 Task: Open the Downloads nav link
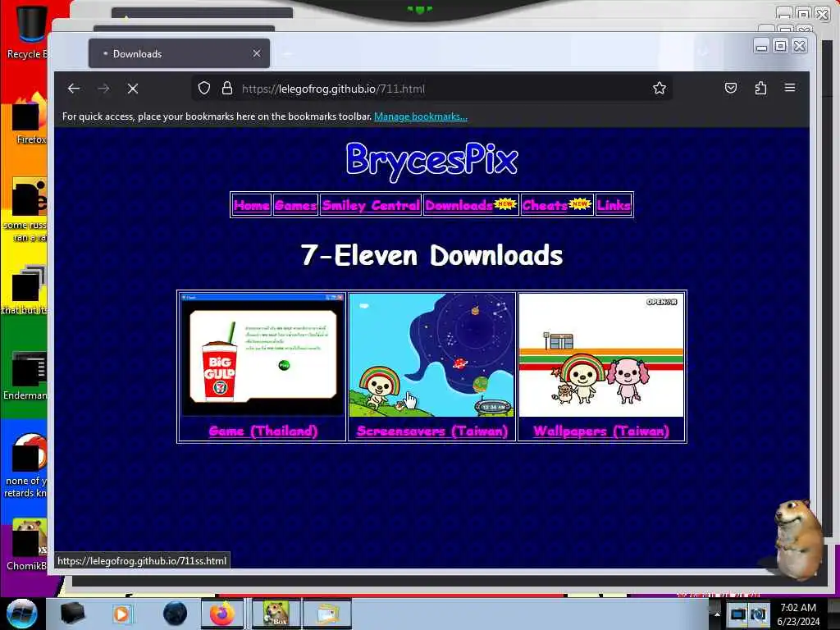pos(459,204)
